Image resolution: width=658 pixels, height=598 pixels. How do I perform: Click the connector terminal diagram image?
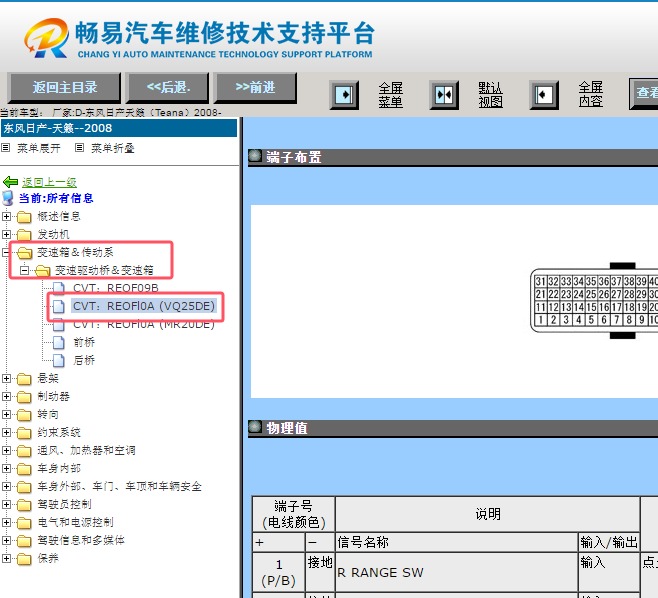click(594, 300)
